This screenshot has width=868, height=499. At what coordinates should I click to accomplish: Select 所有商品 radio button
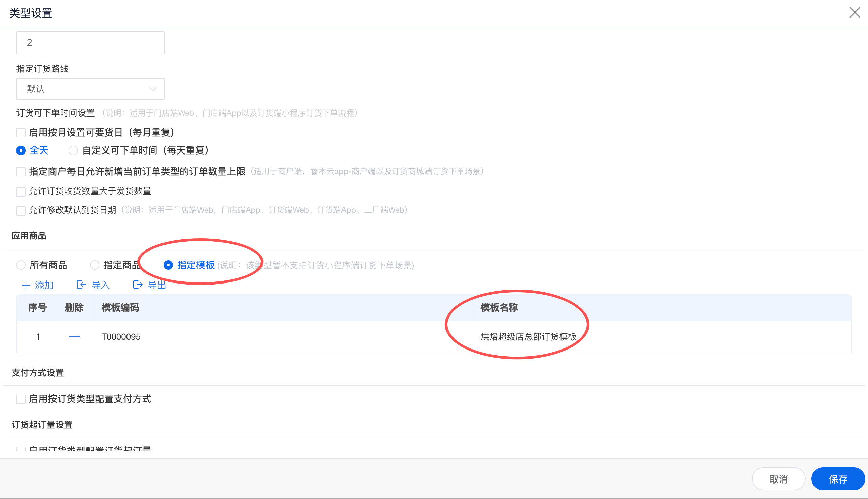pos(21,265)
